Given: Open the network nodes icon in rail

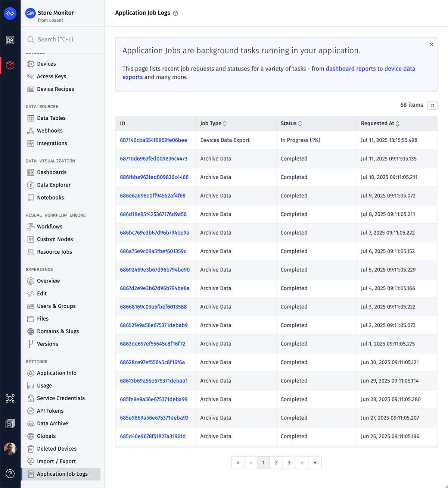Looking at the screenshot, I should coord(10,398).
